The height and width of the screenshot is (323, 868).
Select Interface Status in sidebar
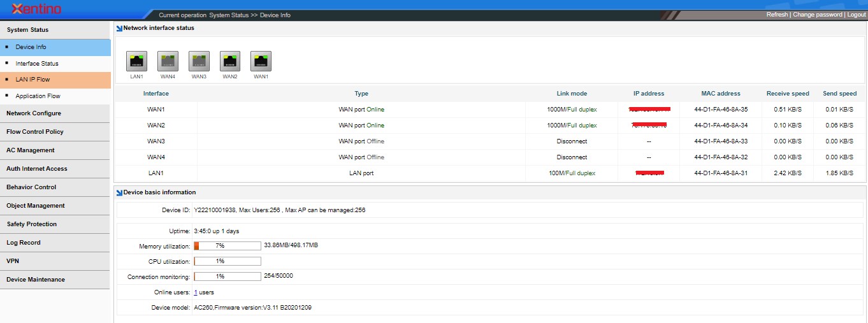tap(37, 64)
